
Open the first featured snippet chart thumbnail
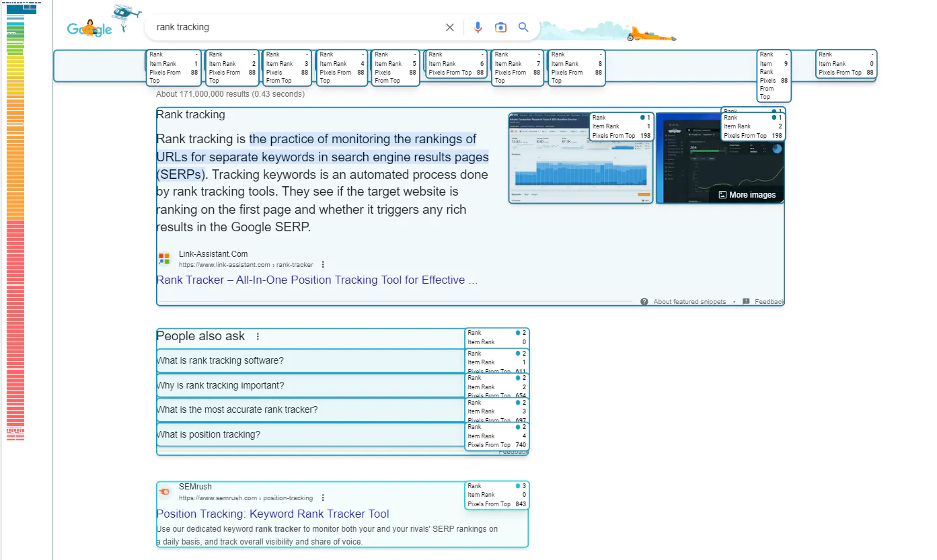coord(580,158)
